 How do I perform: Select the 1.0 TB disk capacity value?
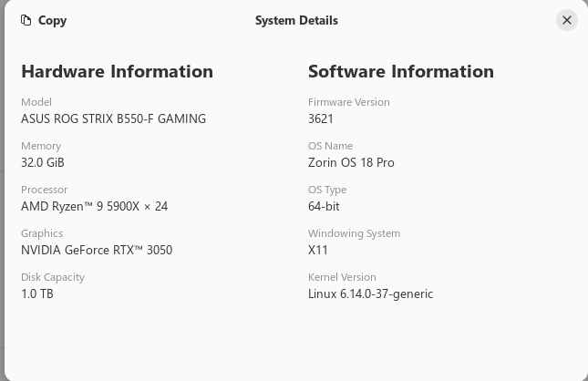37,293
